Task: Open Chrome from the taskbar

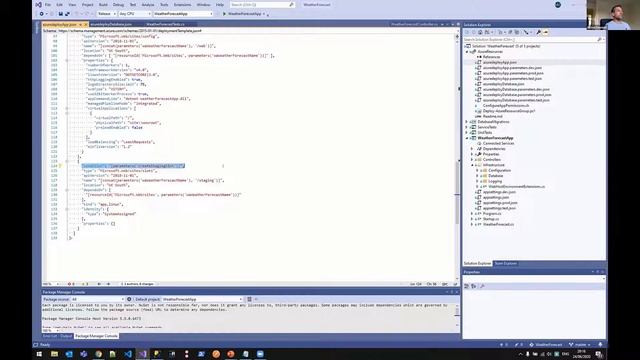Action: 98,354
